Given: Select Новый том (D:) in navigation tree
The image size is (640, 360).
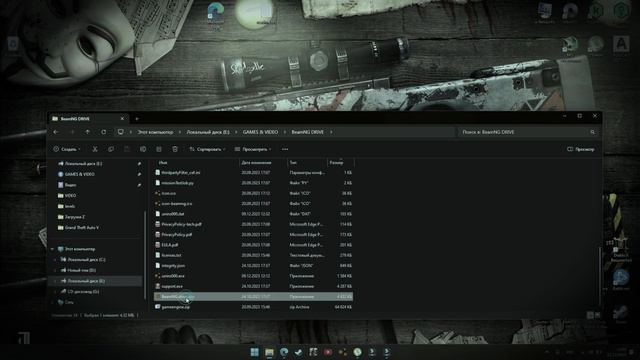Looking at the screenshot, I should [x=81, y=270].
